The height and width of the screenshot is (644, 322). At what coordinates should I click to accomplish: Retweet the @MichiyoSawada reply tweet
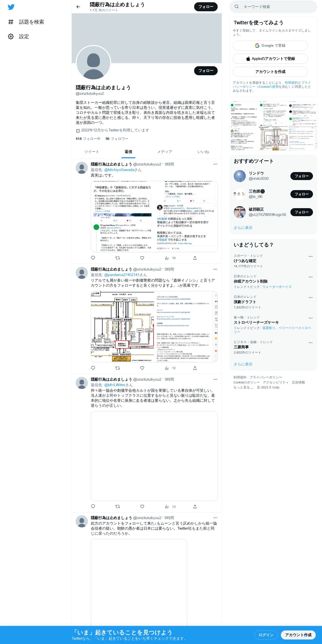(117, 258)
